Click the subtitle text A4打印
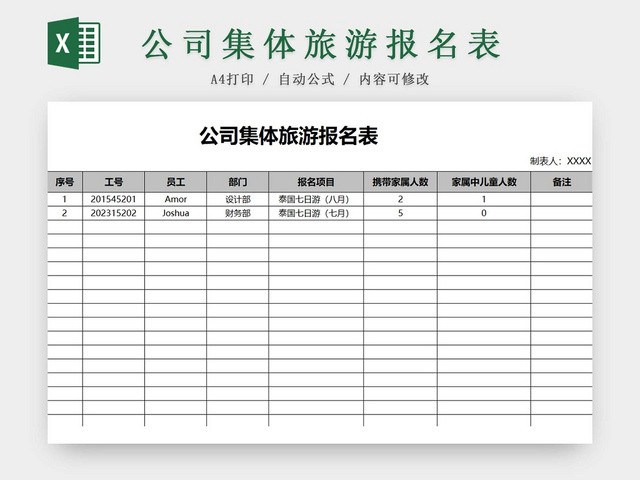The width and height of the screenshot is (640, 480). click(x=232, y=79)
